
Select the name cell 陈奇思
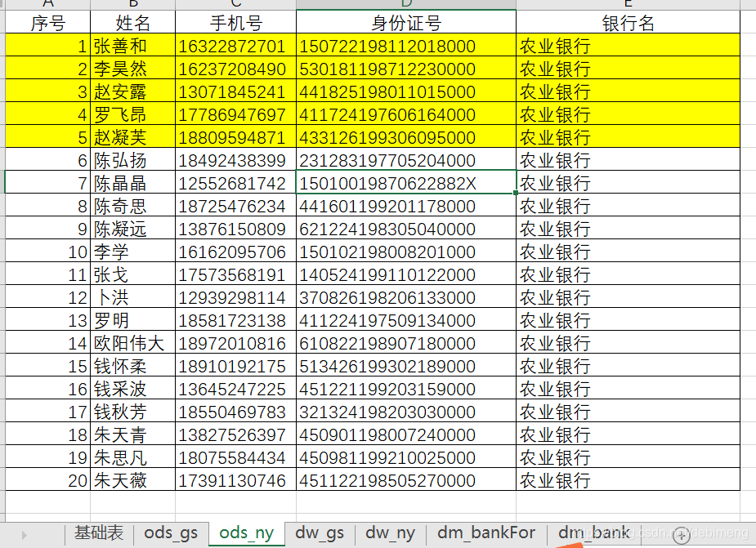(x=132, y=205)
